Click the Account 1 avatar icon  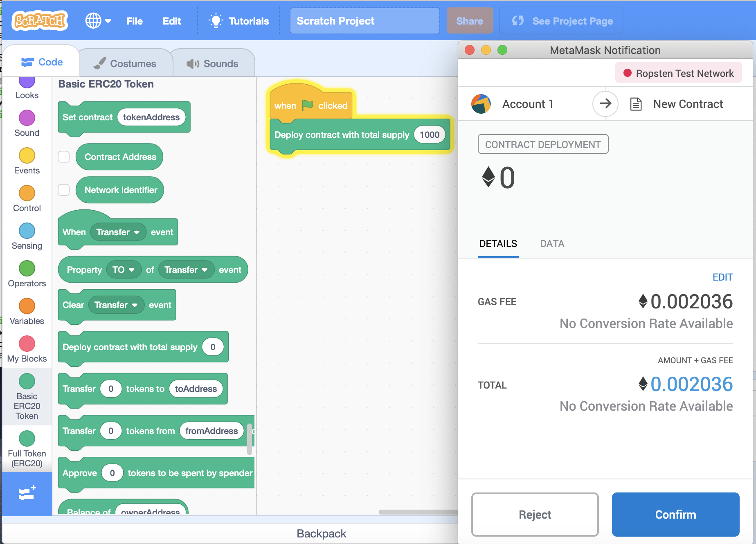(481, 104)
